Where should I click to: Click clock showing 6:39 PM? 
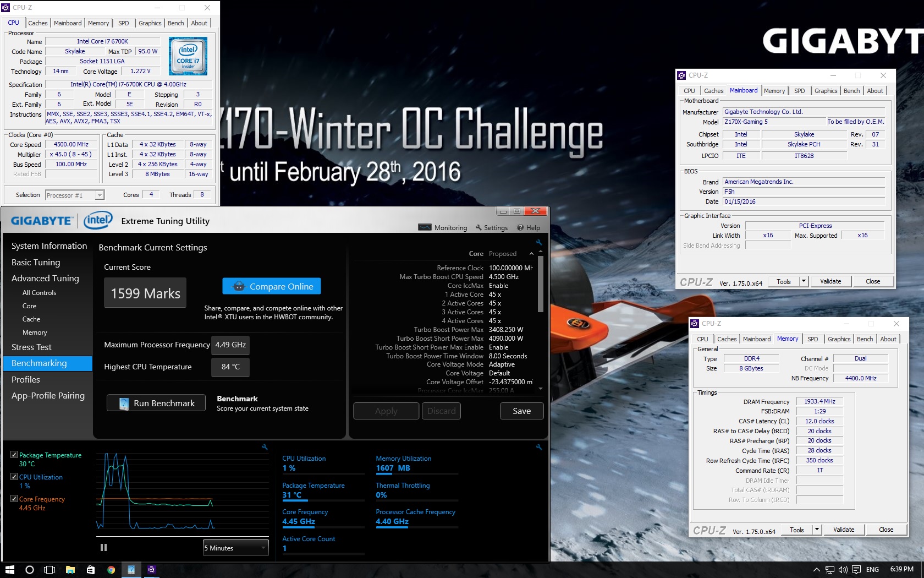pos(901,569)
